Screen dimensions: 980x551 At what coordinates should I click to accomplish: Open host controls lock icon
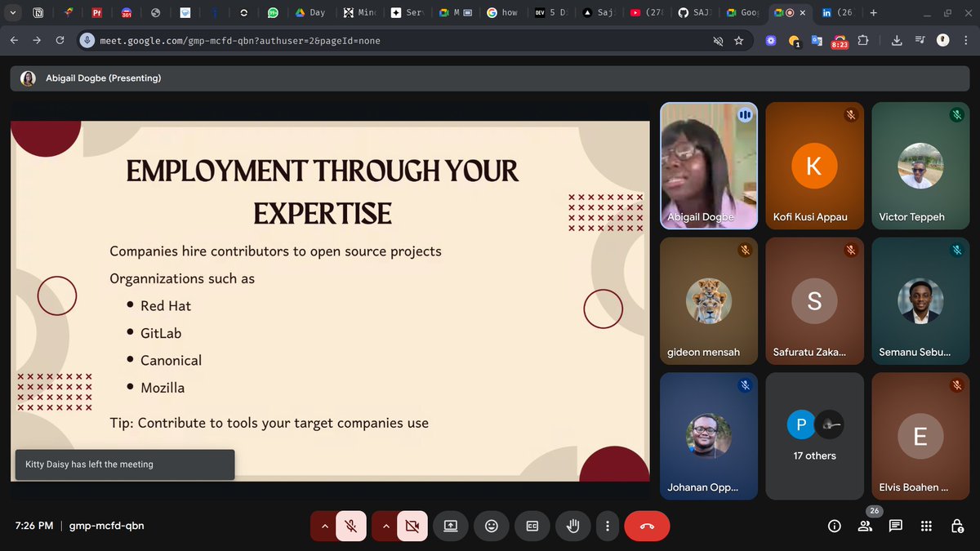pos(956,527)
